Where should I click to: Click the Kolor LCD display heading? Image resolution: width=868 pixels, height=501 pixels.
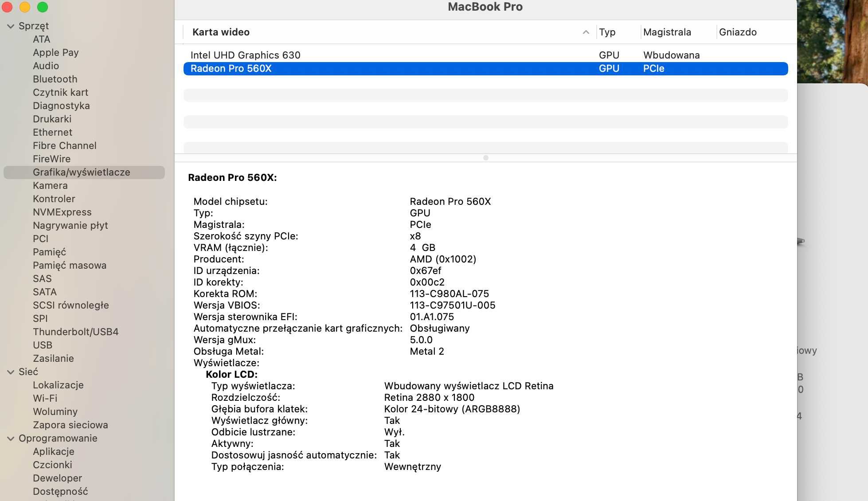231,374
